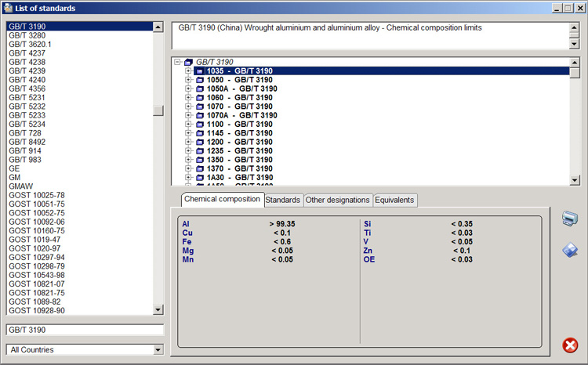
Task: Expand the 1235 - GB/T 3190 node
Action: click(x=188, y=151)
